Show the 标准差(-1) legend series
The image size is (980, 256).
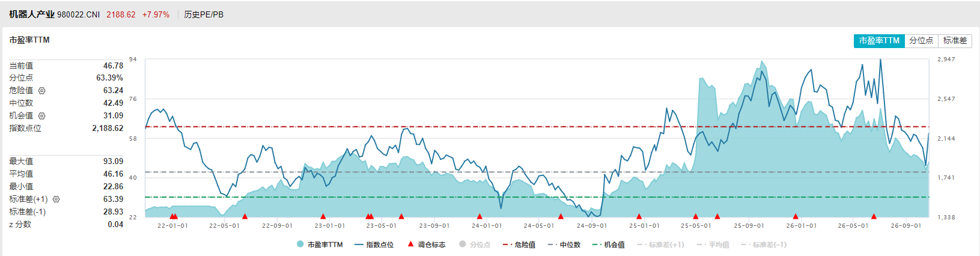[x=764, y=245]
